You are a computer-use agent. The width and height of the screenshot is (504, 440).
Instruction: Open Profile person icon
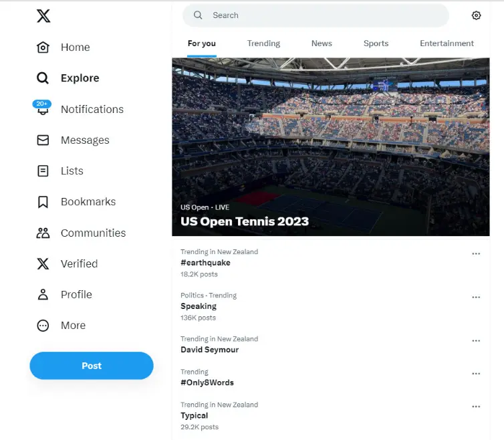pyautogui.click(x=43, y=295)
